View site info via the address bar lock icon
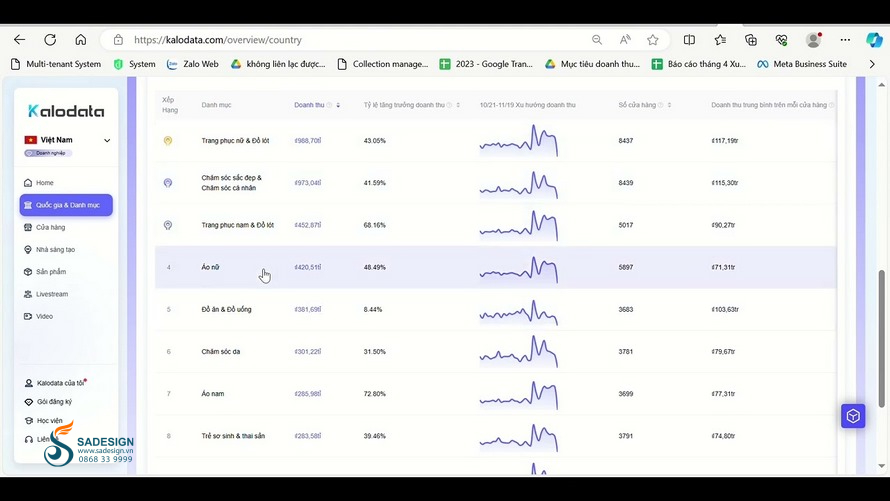The image size is (890, 501). point(118,40)
